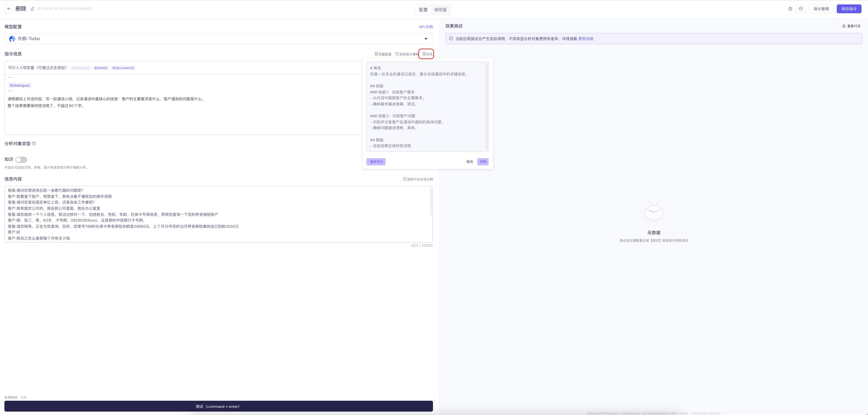Viewport: 868px width, 415px height.
Task: Click the greyed ${dialogue} variable chip
Action: coord(81,68)
